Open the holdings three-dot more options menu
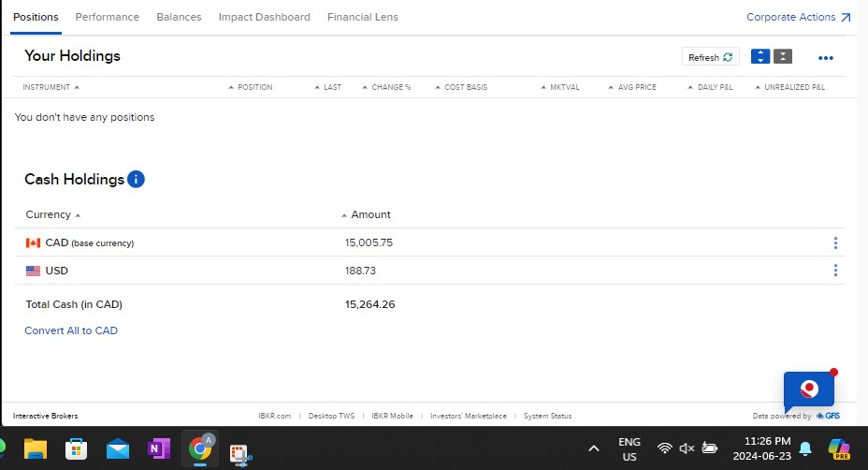 click(x=825, y=58)
